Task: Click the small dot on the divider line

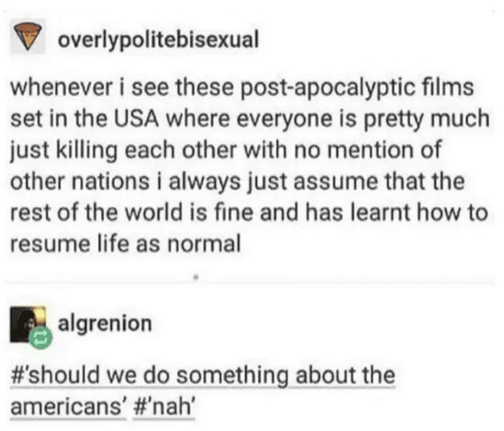Action: [196, 276]
